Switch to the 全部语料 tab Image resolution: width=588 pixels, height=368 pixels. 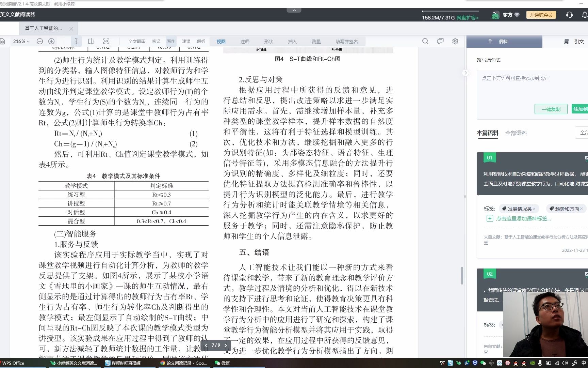pos(516,133)
